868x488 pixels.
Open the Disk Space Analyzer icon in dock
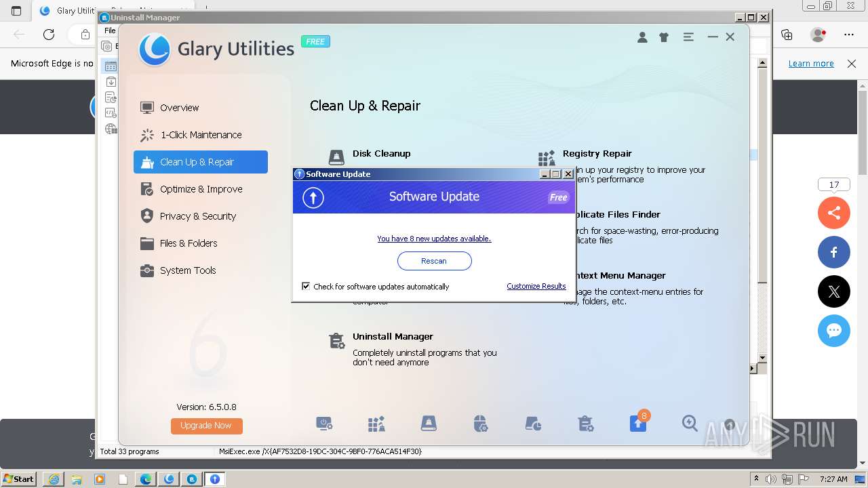(533, 424)
